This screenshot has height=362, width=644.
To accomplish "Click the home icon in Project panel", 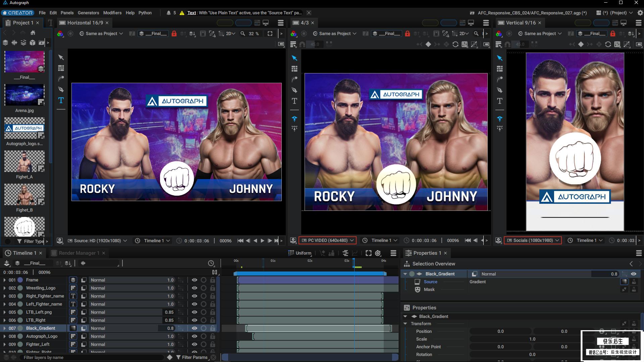I will pos(33,33).
